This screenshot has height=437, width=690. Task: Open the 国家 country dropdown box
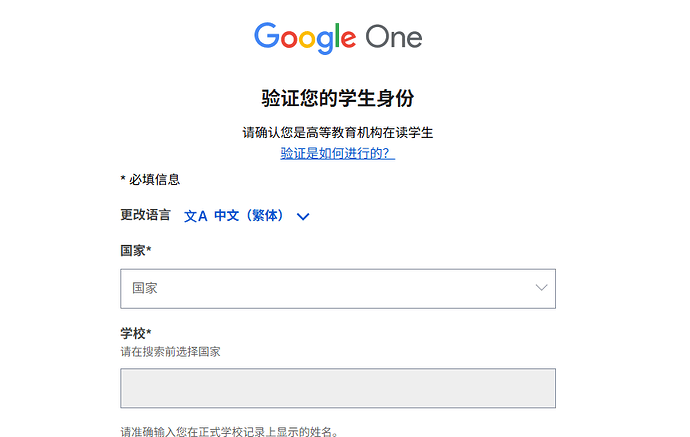pyautogui.click(x=338, y=289)
